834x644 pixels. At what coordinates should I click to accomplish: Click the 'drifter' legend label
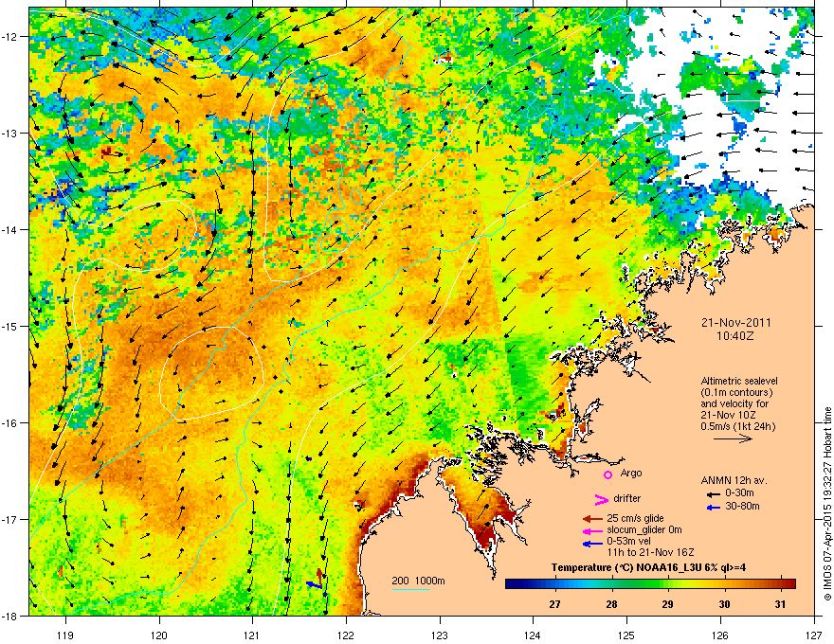tap(627, 498)
